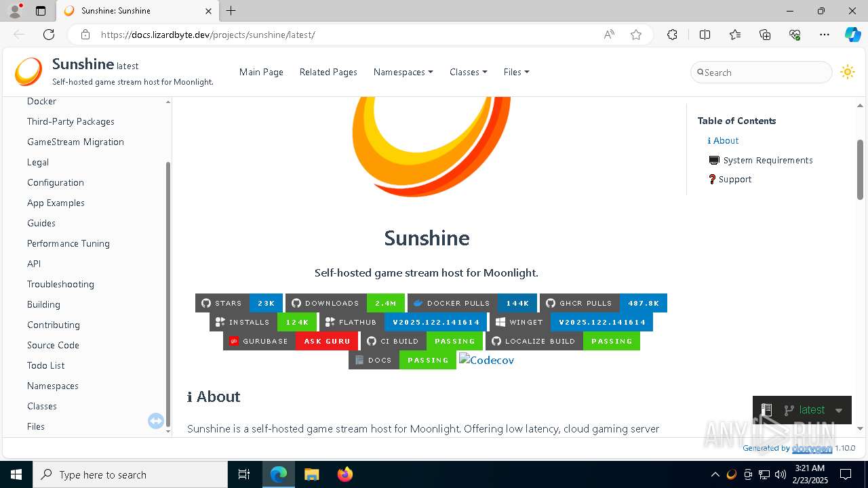Image resolution: width=868 pixels, height=488 pixels.
Task: Refresh the page in Edge
Action: click(49, 35)
